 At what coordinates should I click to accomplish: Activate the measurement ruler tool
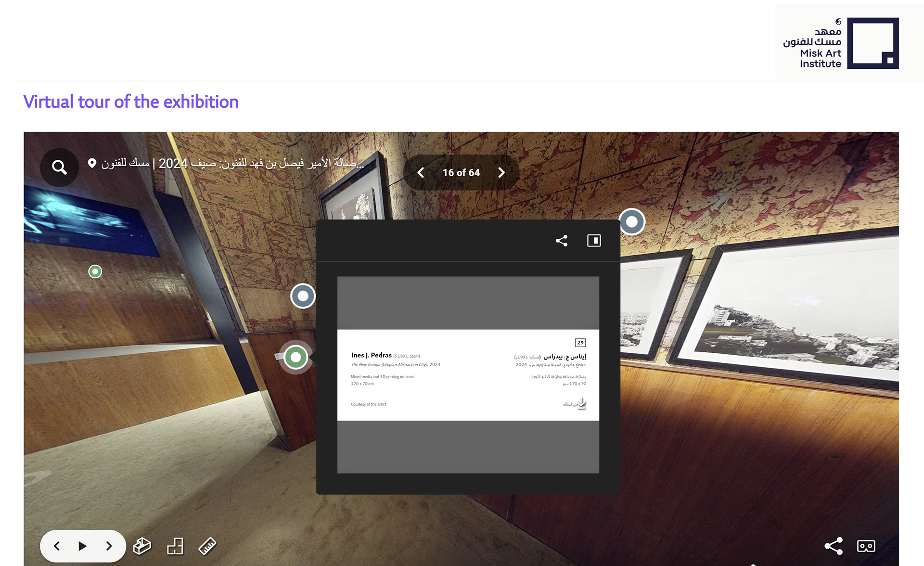[207, 546]
